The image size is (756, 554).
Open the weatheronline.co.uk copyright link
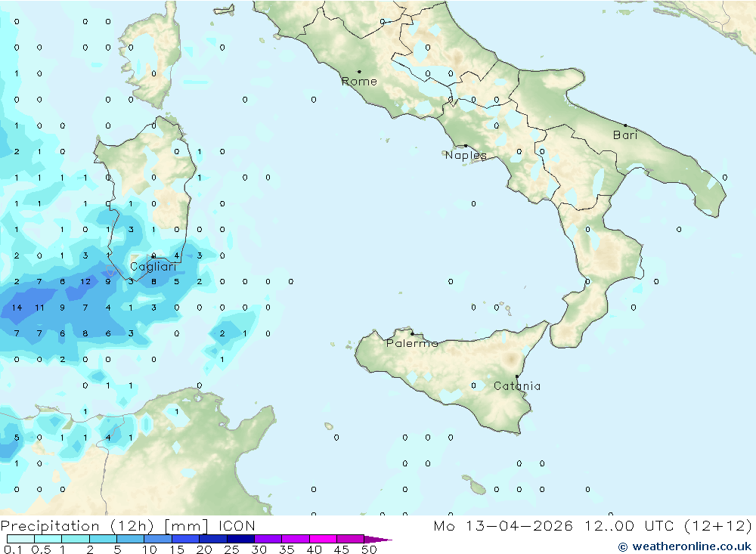click(x=685, y=546)
